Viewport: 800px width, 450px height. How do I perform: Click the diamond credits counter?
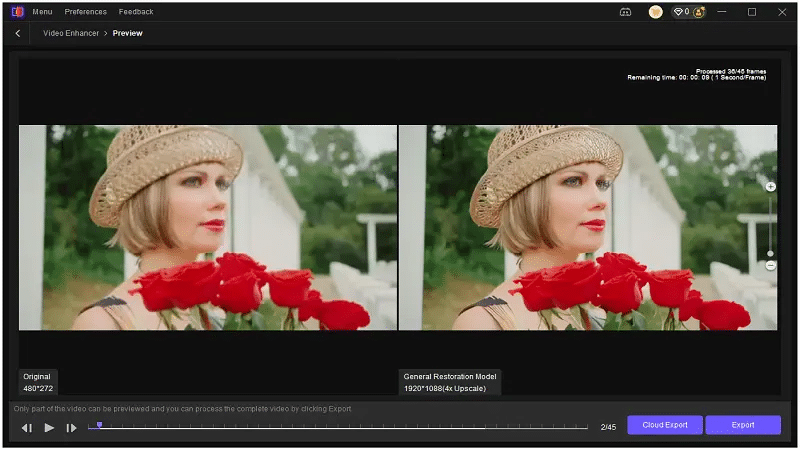tap(683, 12)
